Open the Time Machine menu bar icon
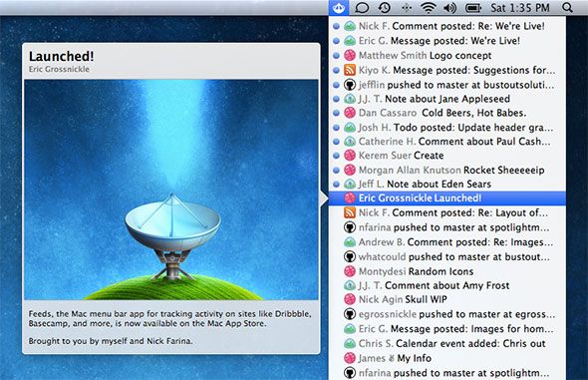The image size is (588, 380). click(x=385, y=8)
